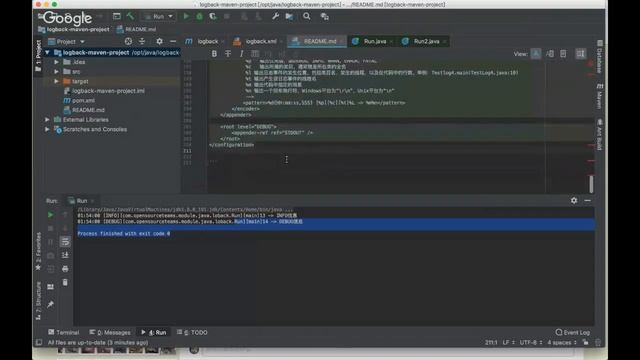
Task: Toggle Italic in markdown toolbar
Action: [x=241, y=53]
